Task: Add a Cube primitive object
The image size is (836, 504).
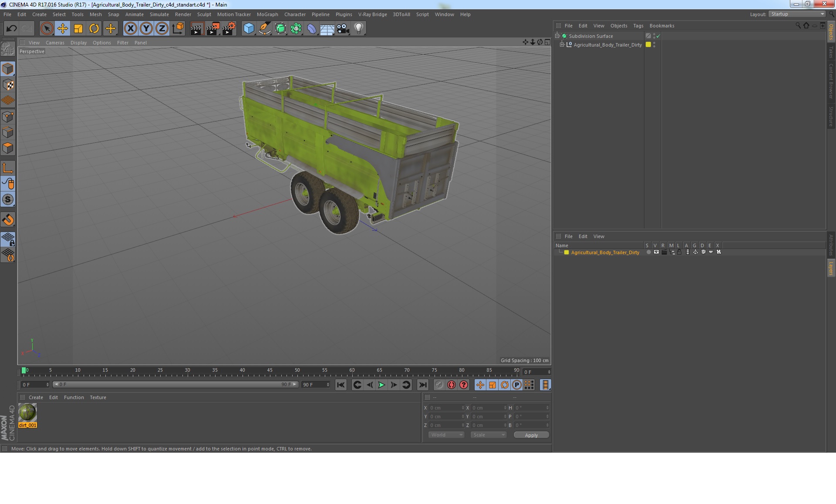Action: pyautogui.click(x=249, y=29)
